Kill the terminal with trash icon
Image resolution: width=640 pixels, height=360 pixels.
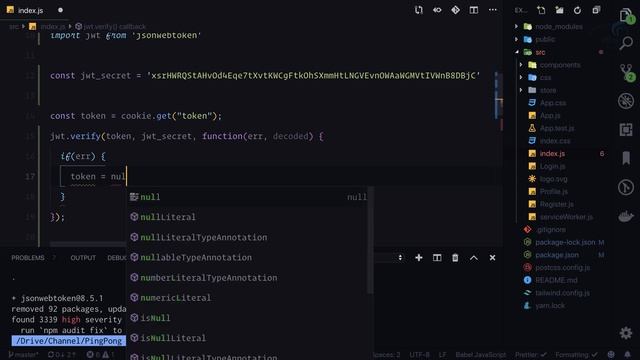point(455,258)
